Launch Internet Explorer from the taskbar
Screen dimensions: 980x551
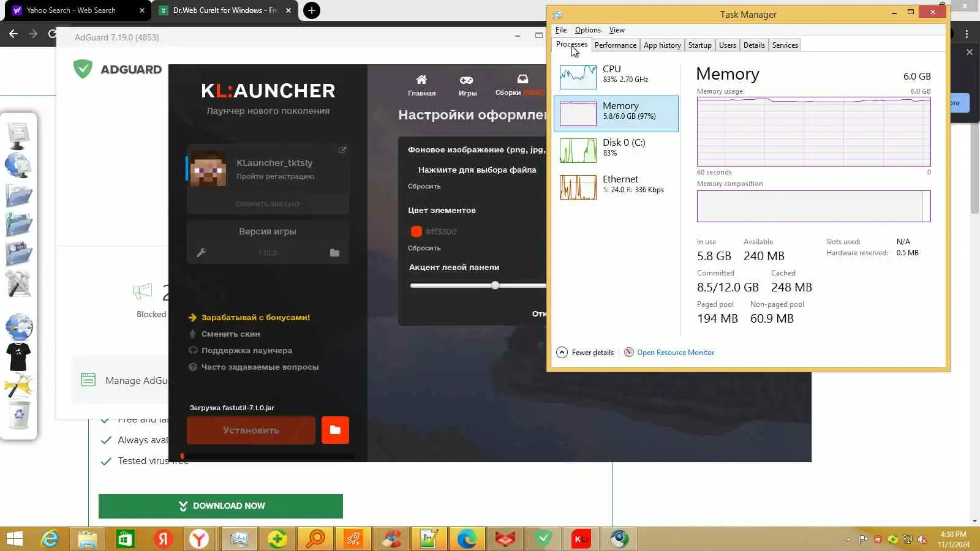pyautogui.click(x=50, y=539)
